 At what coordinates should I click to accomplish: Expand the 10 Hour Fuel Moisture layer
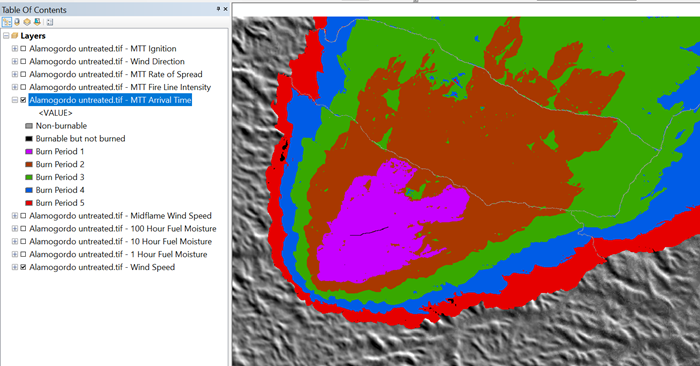tap(15, 242)
